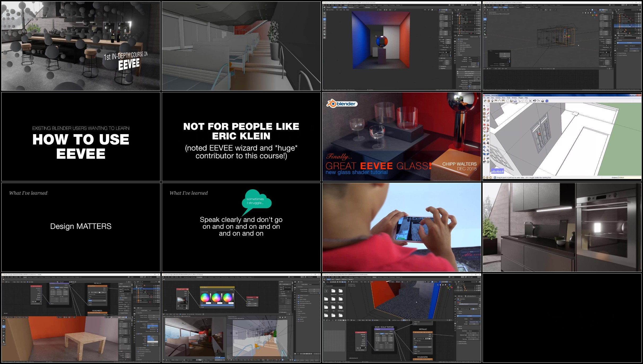Screen dimensions: 643x364
Task: Select the Tape Measure tool in SketchUp
Action: 484,136
